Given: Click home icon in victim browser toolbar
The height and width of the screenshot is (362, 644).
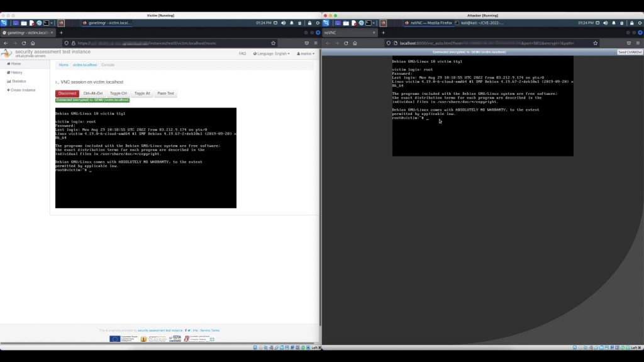Looking at the screenshot, I should pos(33,43).
